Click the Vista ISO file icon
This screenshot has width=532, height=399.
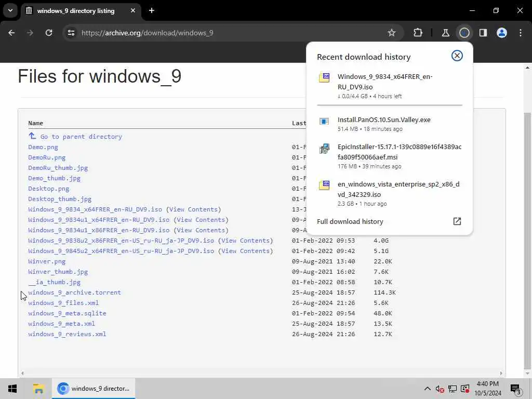(x=324, y=185)
